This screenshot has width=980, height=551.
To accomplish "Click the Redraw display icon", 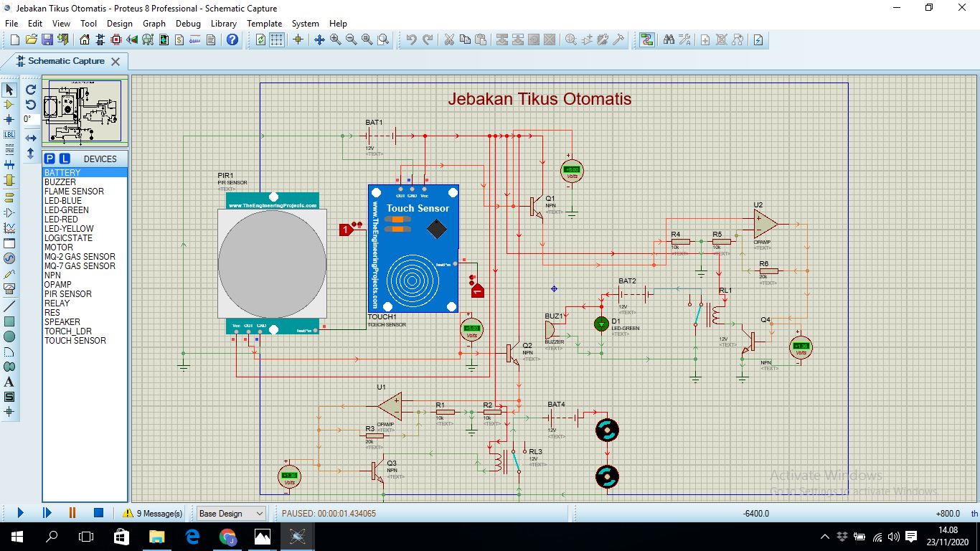I will 261,39.
